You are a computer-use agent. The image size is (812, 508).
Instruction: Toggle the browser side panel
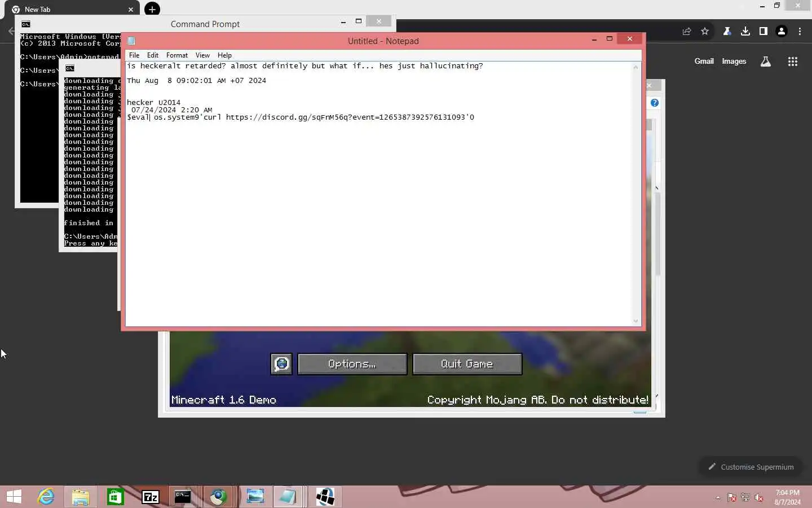pos(764,32)
